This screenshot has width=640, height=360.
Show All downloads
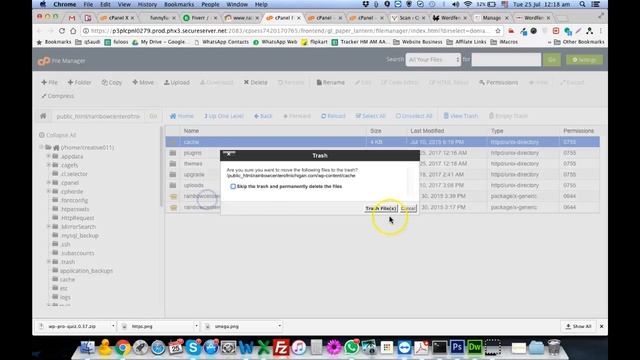(578, 327)
